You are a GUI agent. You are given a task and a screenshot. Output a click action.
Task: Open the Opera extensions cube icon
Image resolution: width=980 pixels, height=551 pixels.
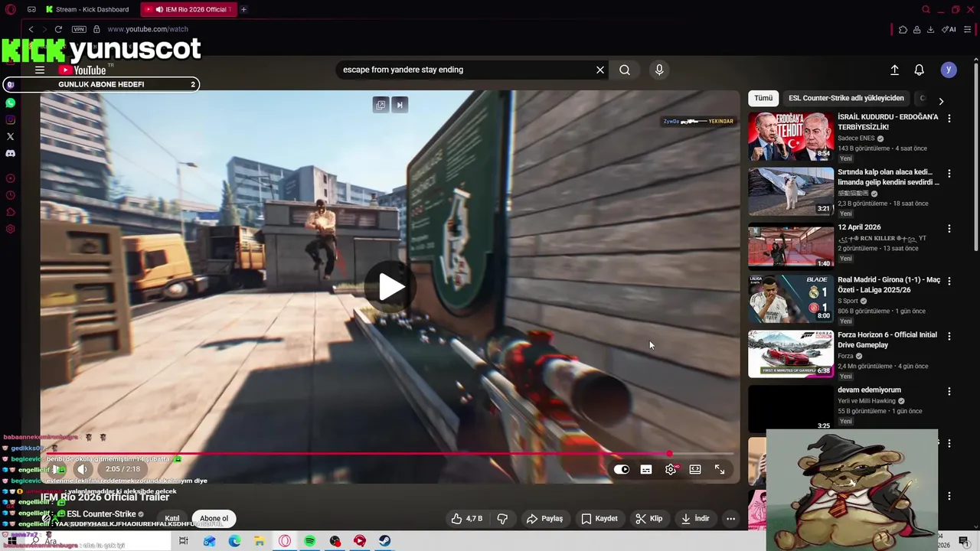click(903, 29)
